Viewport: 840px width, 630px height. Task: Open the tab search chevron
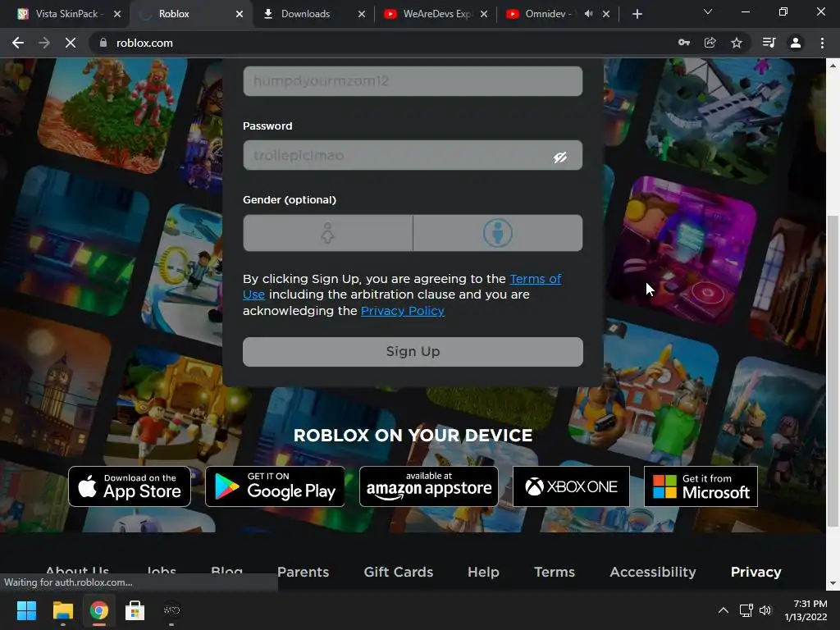(x=708, y=11)
